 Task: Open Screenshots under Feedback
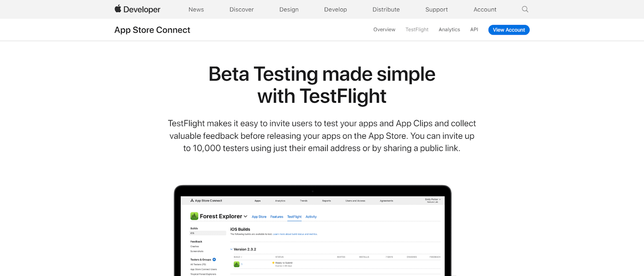point(197,251)
